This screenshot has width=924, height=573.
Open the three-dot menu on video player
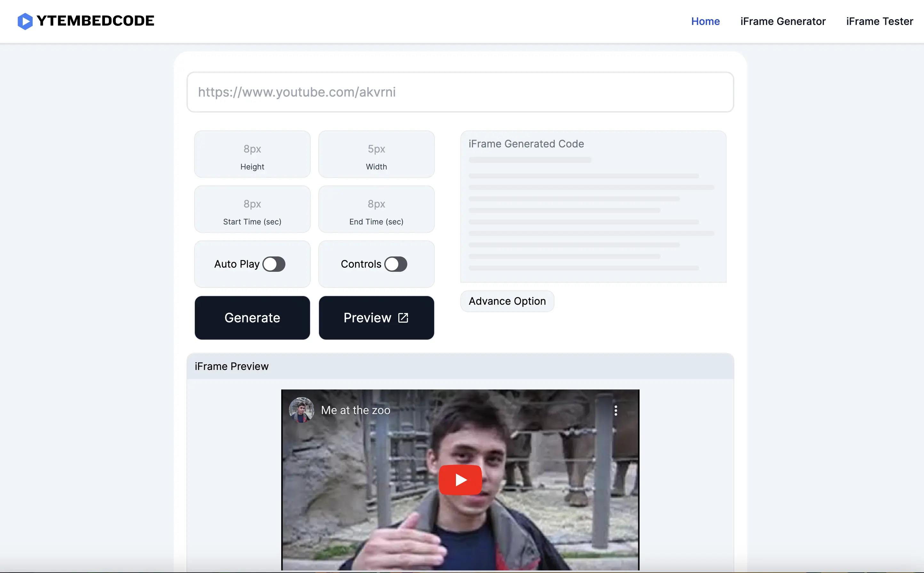coord(616,411)
